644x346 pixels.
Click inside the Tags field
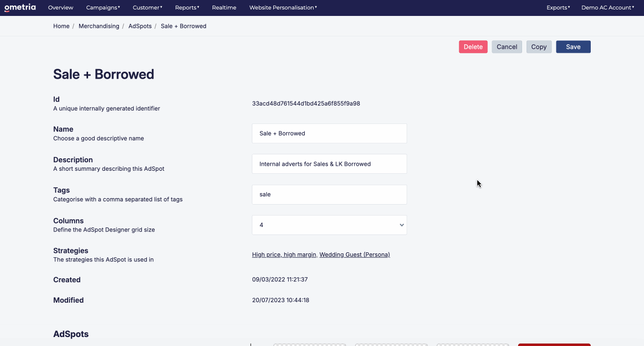tap(329, 194)
